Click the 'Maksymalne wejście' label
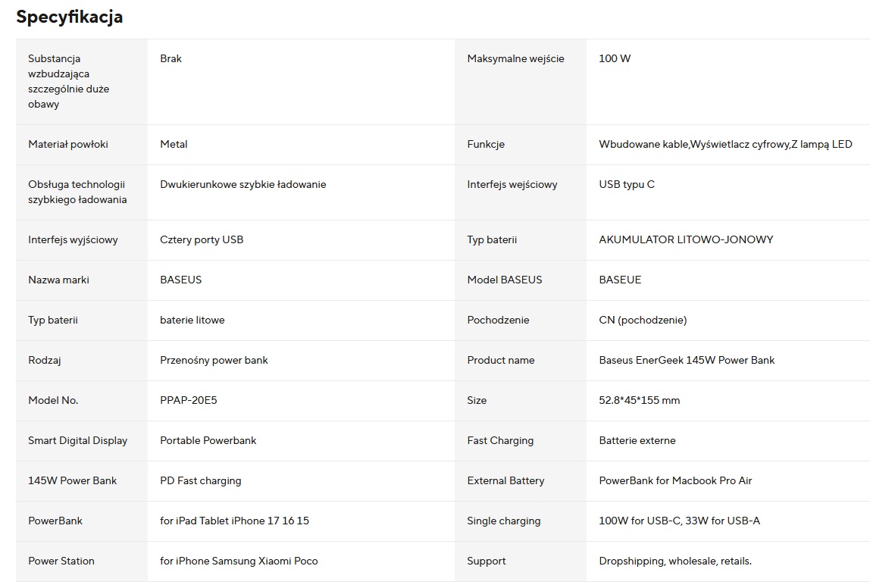 point(515,58)
